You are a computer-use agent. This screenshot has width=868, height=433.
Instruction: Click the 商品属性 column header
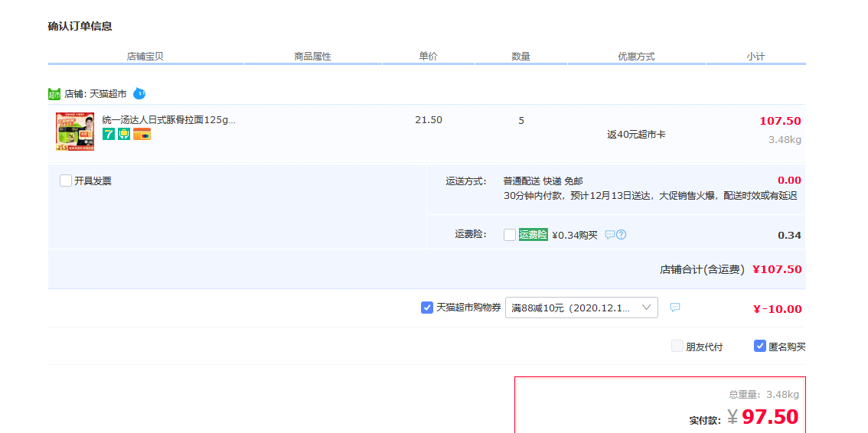click(313, 57)
